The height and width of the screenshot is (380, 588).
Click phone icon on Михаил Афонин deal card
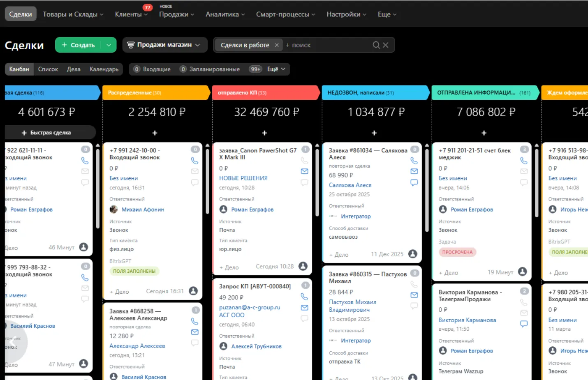pos(194,161)
